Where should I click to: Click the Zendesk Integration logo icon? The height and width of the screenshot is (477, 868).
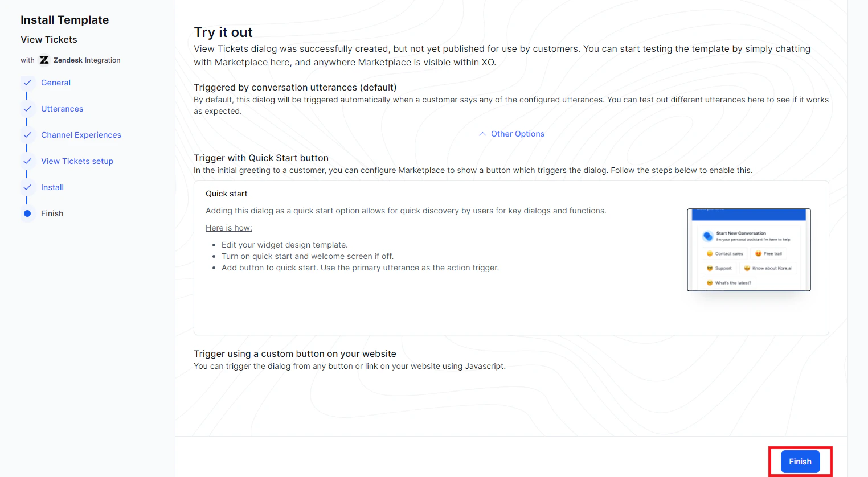[x=44, y=60]
